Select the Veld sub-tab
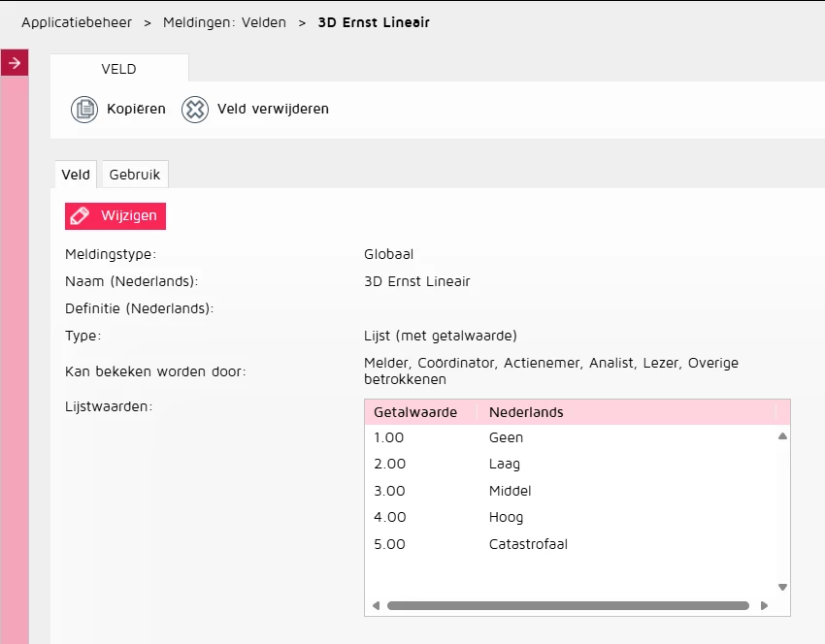The image size is (825, 644). (x=76, y=175)
